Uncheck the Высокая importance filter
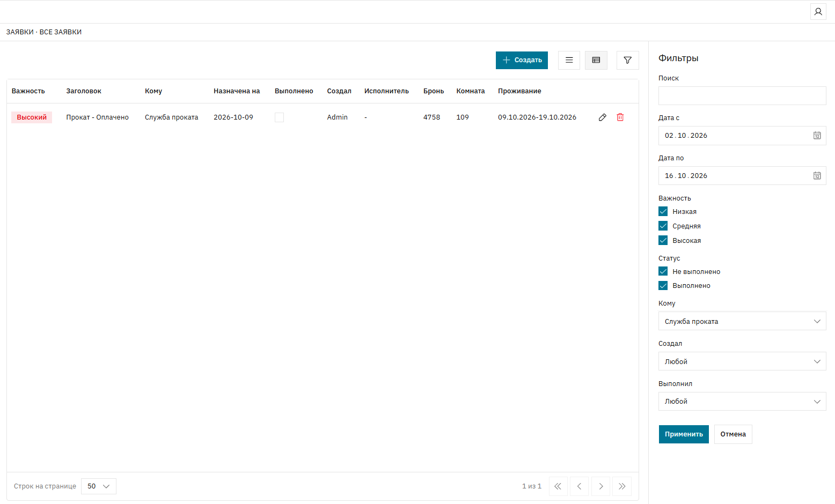 pyautogui.click(x=663, y=240)
